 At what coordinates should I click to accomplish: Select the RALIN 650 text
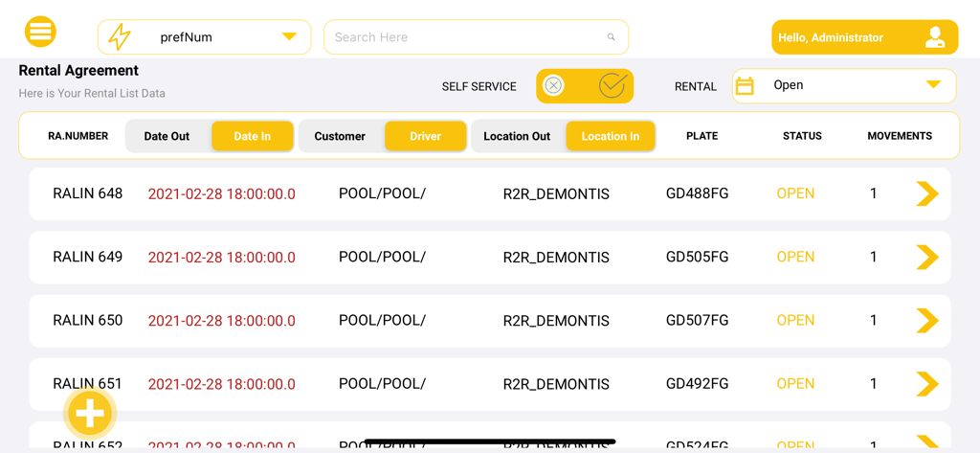tap(87, 320)
